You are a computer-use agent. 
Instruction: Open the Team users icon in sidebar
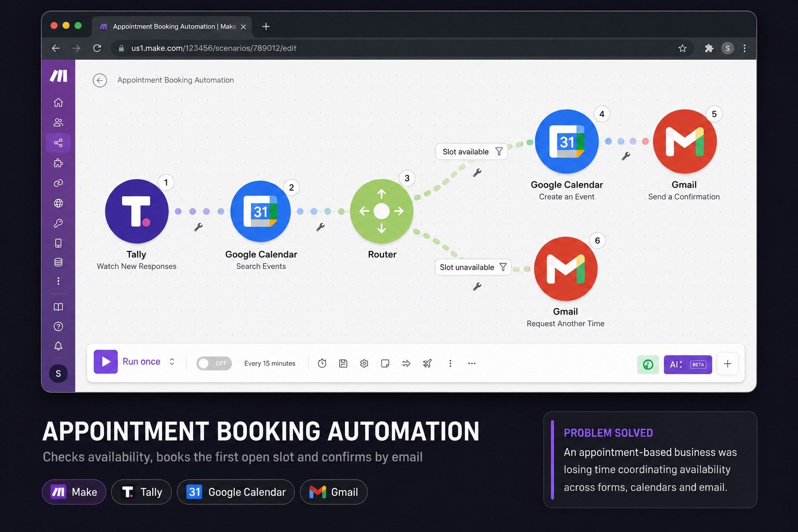coord(58,123)
